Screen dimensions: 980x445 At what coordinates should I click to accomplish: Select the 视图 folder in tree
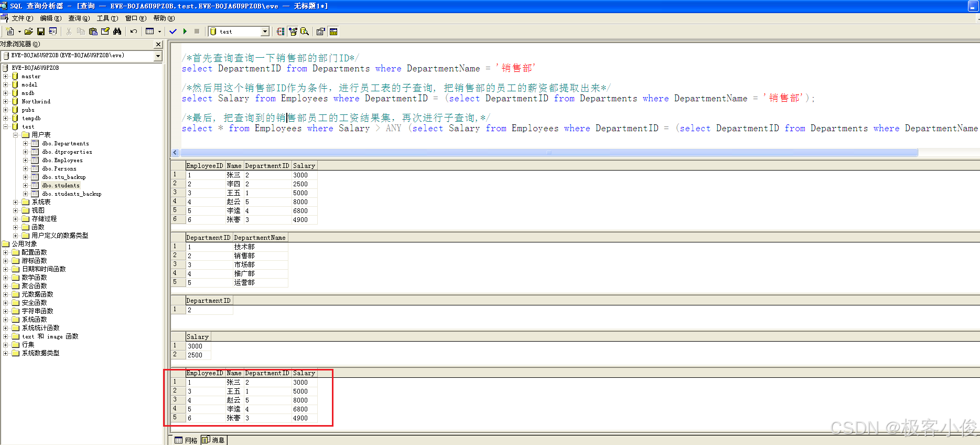coord(38,210)
